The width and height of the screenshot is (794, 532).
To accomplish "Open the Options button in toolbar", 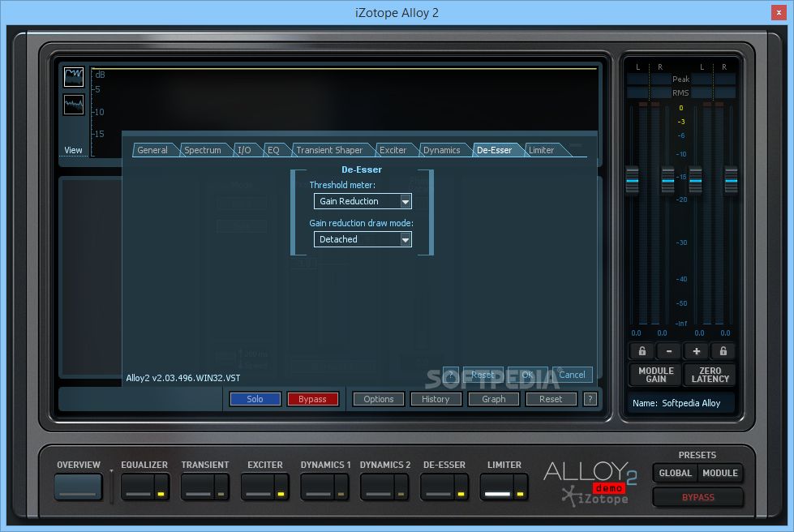I will [x=378, y=399].
